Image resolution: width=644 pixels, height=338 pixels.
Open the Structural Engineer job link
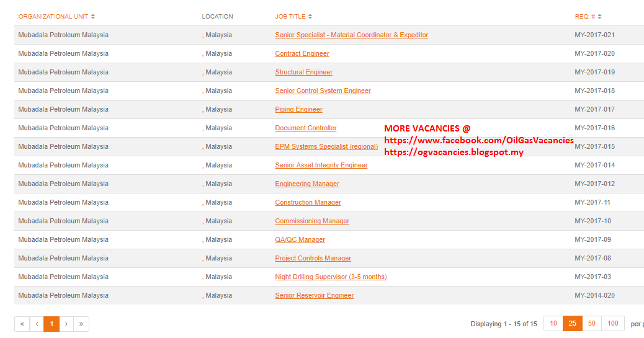(x=303, y=72)
